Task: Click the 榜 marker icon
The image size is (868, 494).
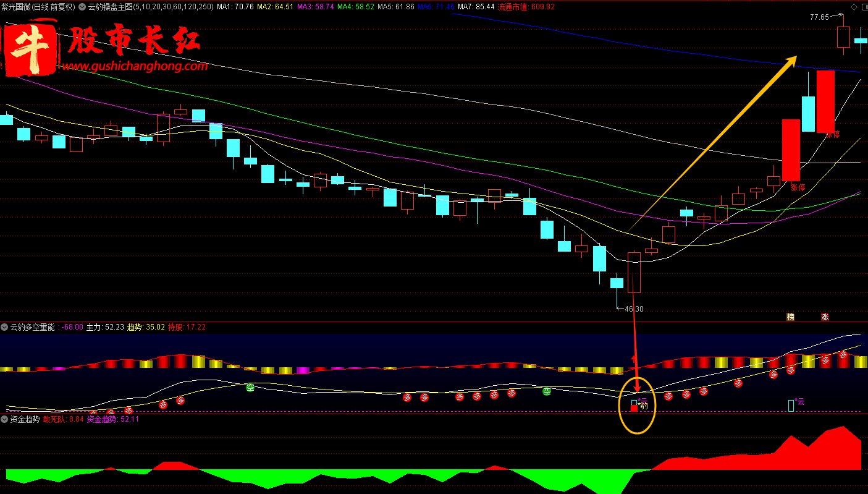Action: [x=790, y=317]
